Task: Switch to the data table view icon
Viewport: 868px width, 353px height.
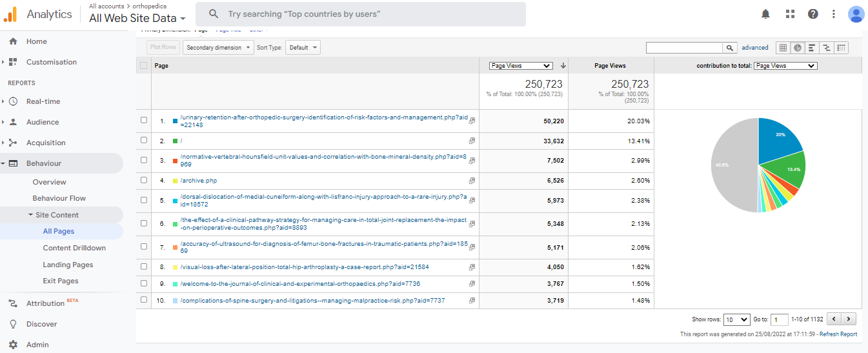Action: [783, 48]
